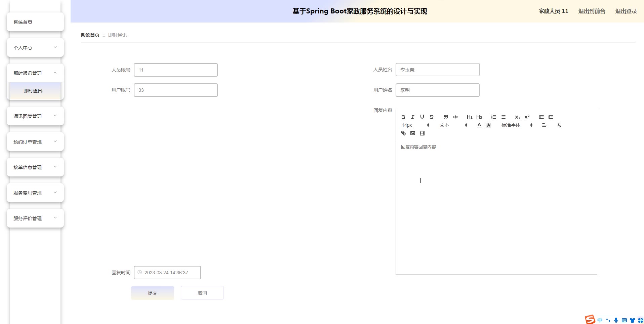644x324 pixels.
Task: Collapse the 即时通讯管理 sidebar menu
Action: [x=35, y=73]
